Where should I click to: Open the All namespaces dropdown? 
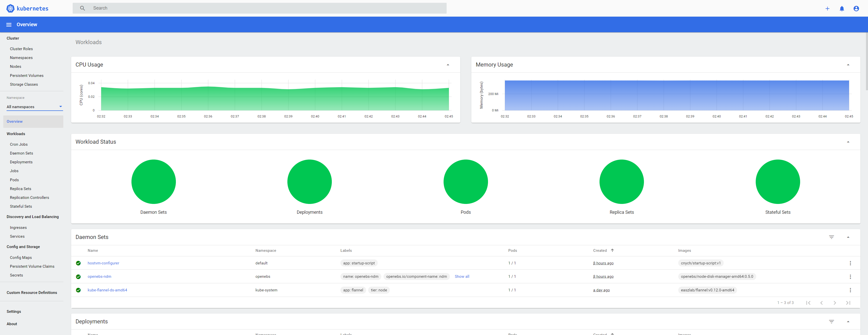34,107
